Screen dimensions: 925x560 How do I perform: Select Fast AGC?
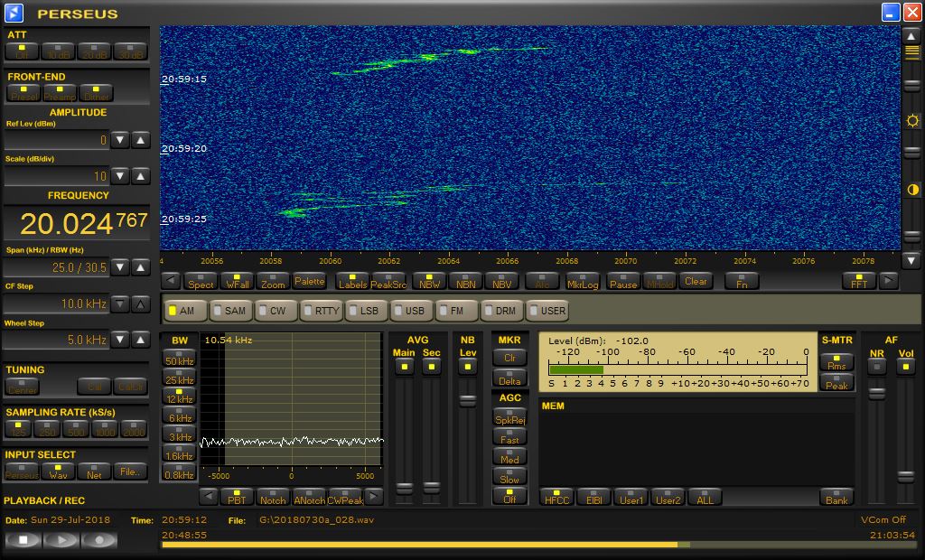[x=509, y=436]
